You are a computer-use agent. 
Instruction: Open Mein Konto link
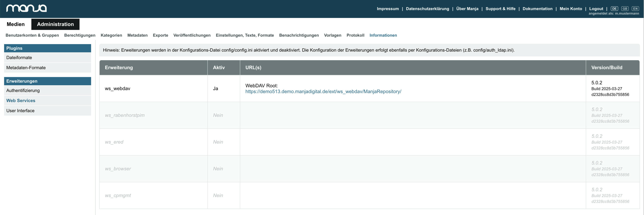pyautogui.click(x=571, y=9)
